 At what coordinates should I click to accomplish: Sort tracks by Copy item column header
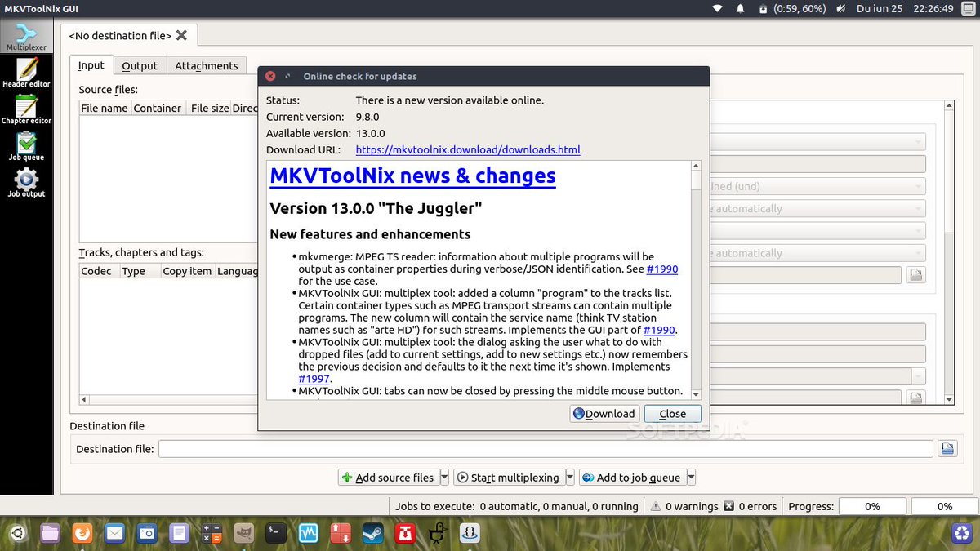pos(187,271)
